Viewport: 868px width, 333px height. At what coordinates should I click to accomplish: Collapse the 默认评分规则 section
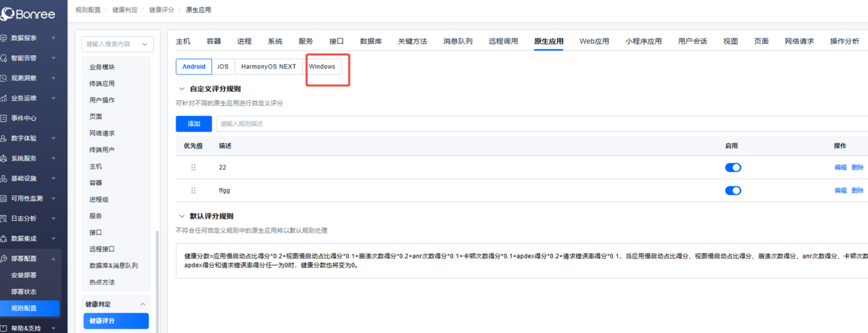[x=182, y=216]
